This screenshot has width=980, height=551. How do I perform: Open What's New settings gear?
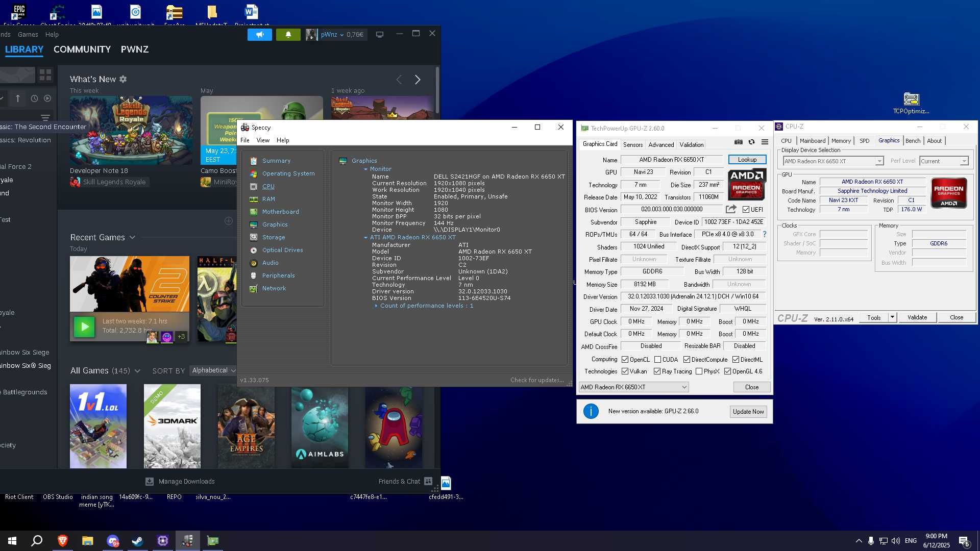(x=123, y=79)
